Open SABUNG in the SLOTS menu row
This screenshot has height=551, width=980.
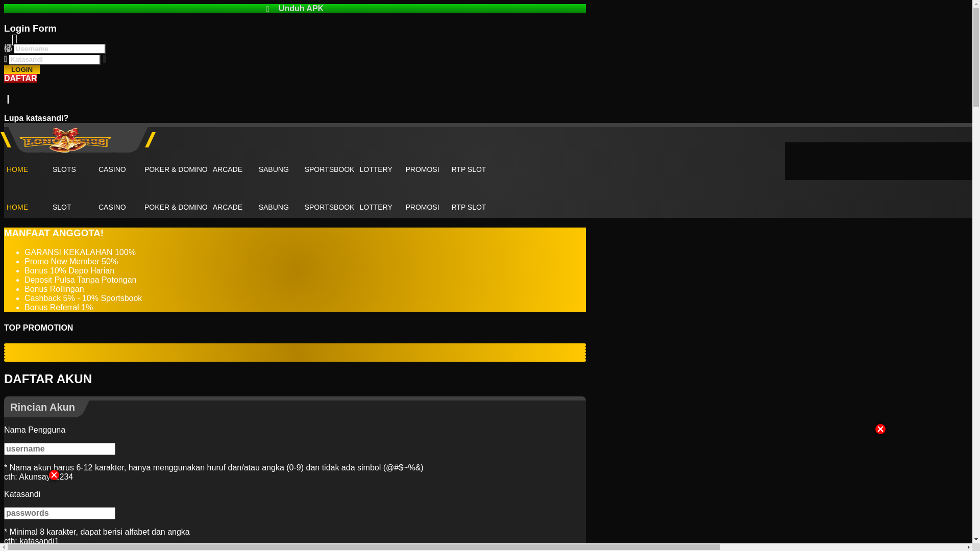274,169
